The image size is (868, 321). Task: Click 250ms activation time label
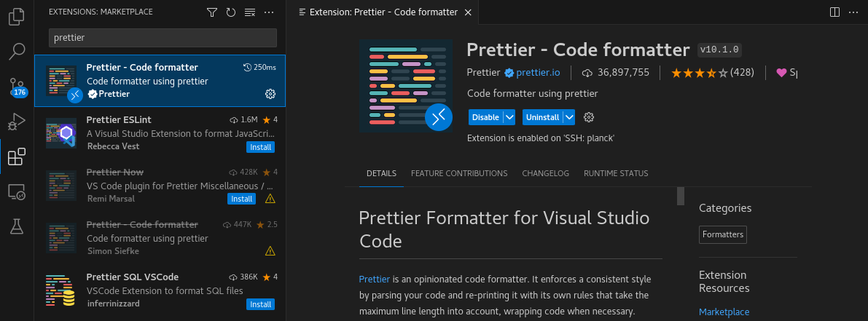tap(259, 68)
